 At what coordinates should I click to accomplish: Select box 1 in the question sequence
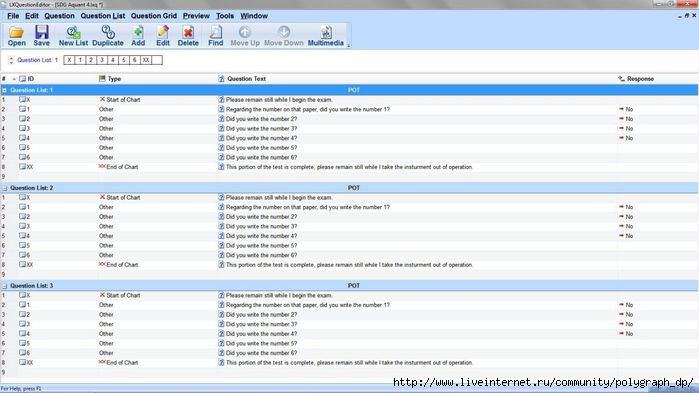coord(80,60)
